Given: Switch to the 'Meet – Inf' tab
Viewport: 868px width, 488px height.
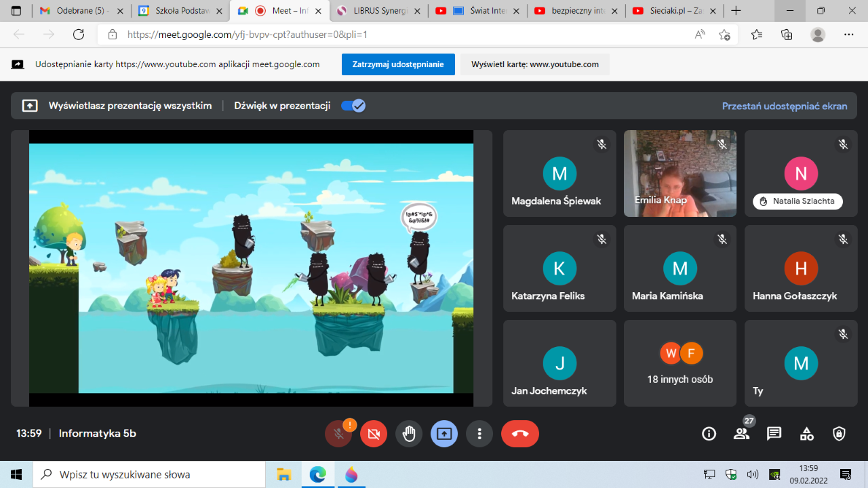Looking at the screenshot, I should [279, 11].
